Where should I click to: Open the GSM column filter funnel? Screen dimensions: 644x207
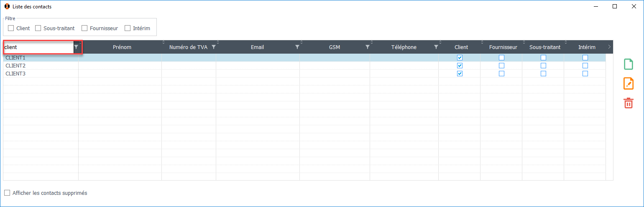click(x=367, y=47)
